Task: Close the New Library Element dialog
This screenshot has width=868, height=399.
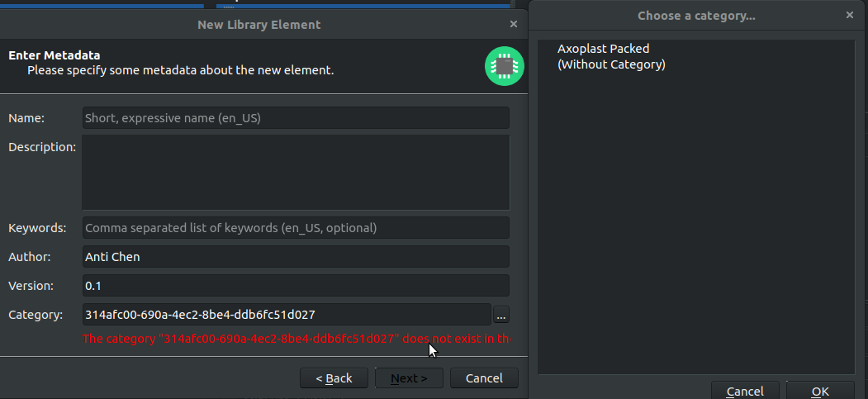Action: click(513, 24)
